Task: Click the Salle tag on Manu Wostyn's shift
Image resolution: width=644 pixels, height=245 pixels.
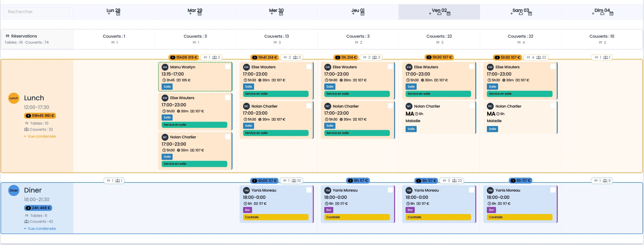Action: (x=167, y=87)
